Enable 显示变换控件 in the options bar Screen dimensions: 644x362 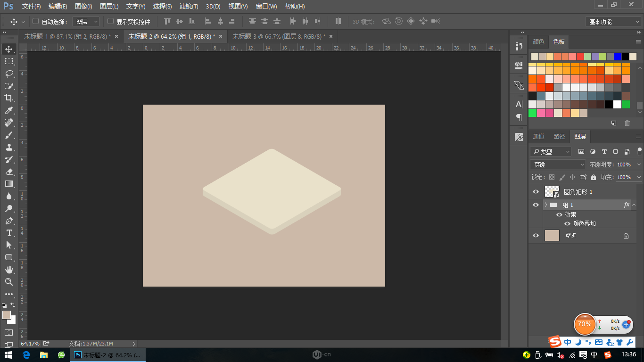click(x=109, y=21)
